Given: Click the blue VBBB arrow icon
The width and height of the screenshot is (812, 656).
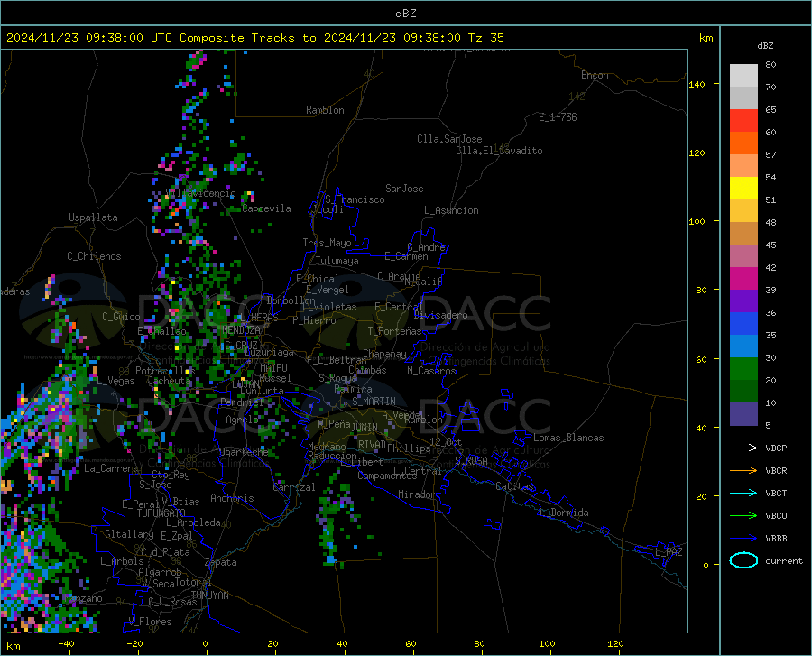Looking at the screenshot, I should (743, 538).
